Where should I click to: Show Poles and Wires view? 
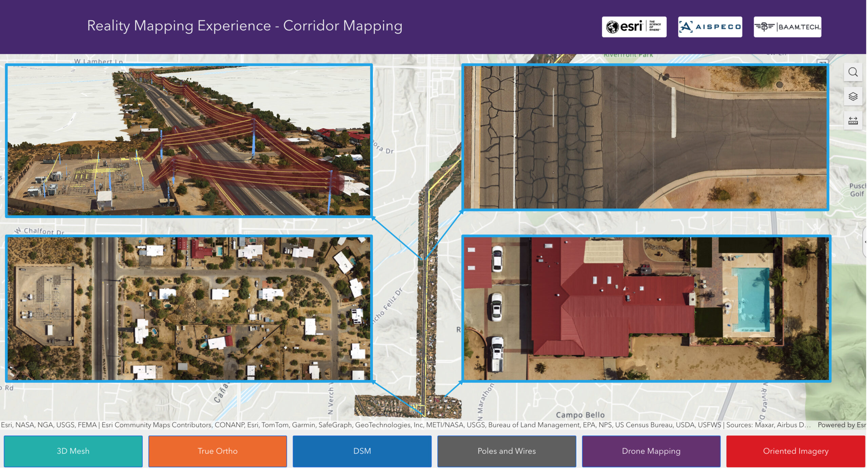point(507,451)
